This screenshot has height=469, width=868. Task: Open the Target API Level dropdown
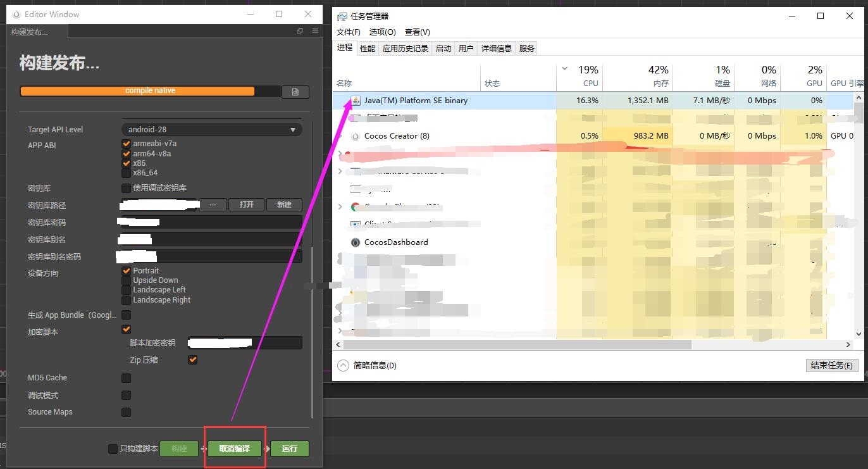(211, 129)
